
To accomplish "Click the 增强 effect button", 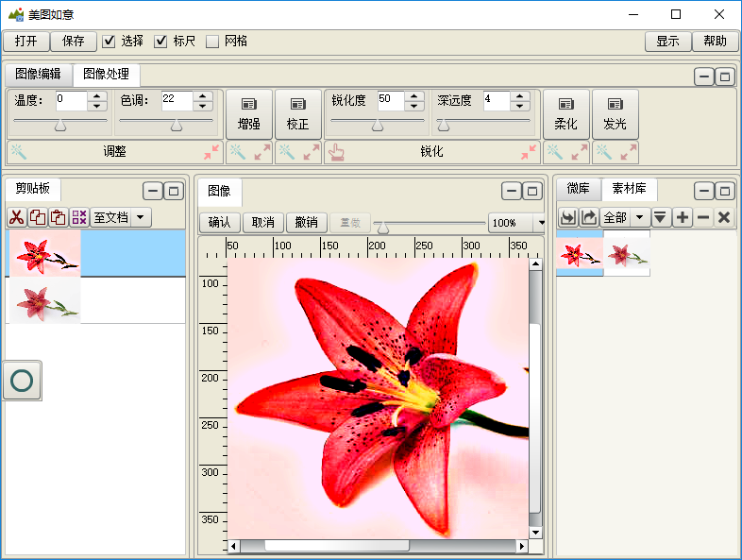I will [x=249, y=114].
